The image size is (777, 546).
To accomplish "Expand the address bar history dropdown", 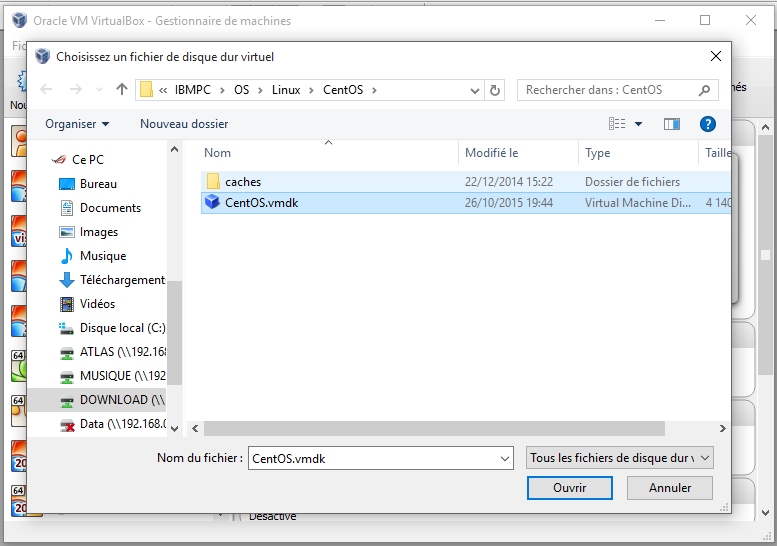I will 474,90.
